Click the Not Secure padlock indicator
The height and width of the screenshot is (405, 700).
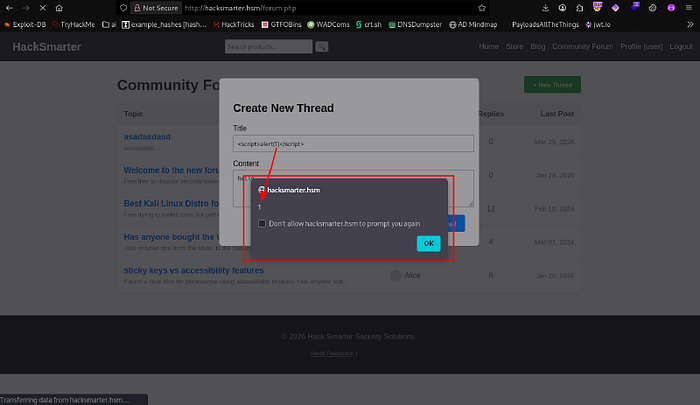pos(156,8)
